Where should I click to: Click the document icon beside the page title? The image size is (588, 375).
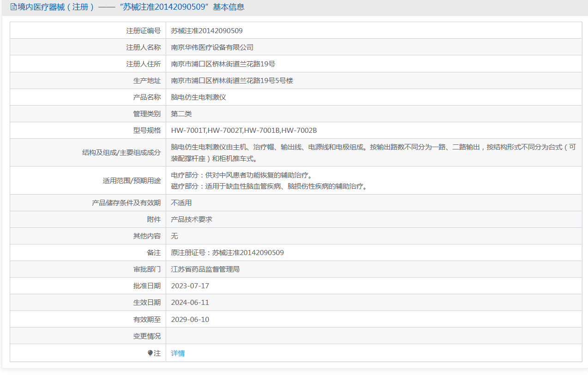click(x=13, y=7)
